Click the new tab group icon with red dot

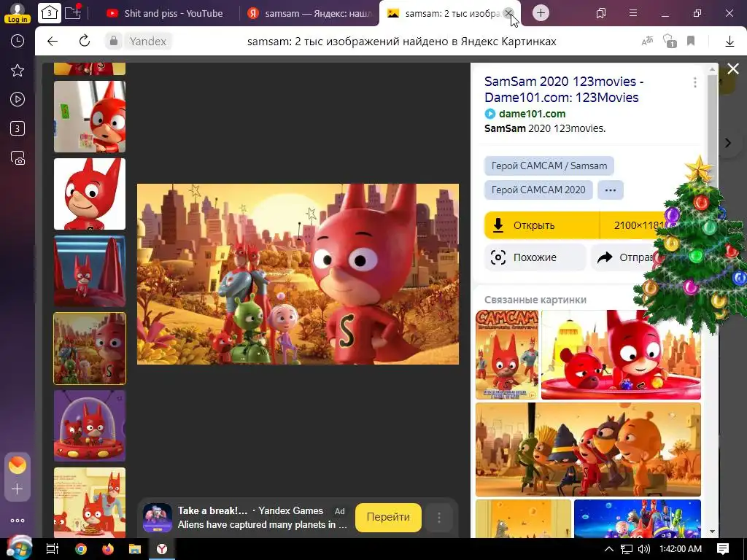(x=73, y=12)
